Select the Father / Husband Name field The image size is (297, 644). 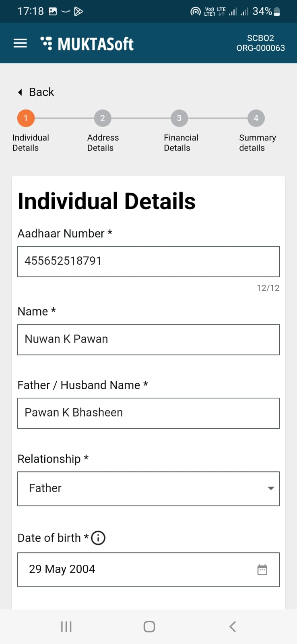[148, 413]
